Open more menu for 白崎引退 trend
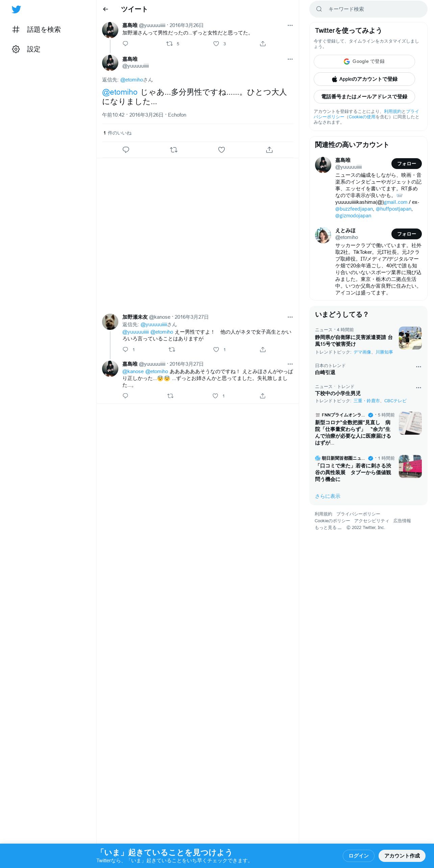434x868 pixels. point(418,367)
